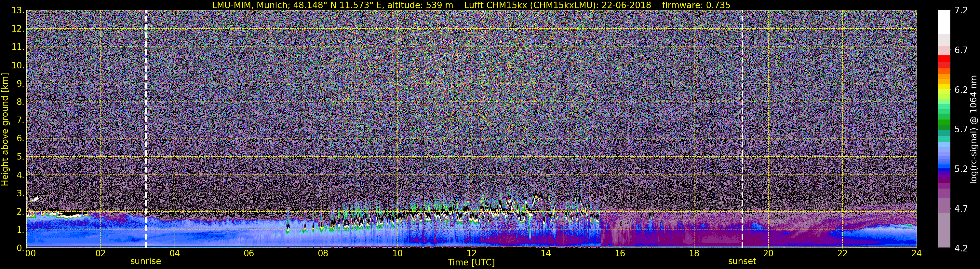
Task: Click the colorbar value 5.2
Action: click(961, 169)
